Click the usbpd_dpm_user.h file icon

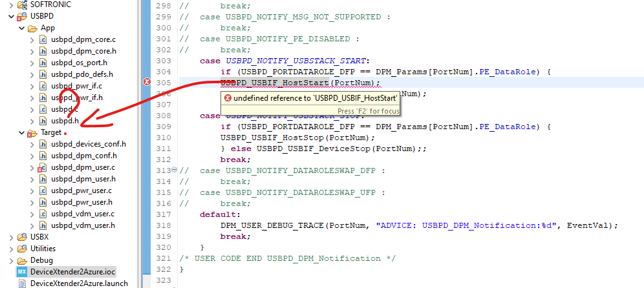click(43, 179)
